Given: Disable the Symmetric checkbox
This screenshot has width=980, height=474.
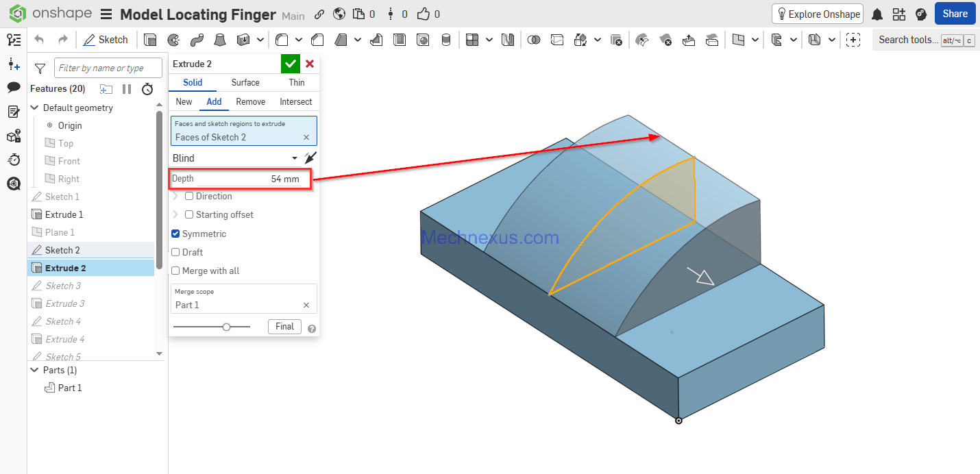Looking at the screenshot, I should [175, 234].
